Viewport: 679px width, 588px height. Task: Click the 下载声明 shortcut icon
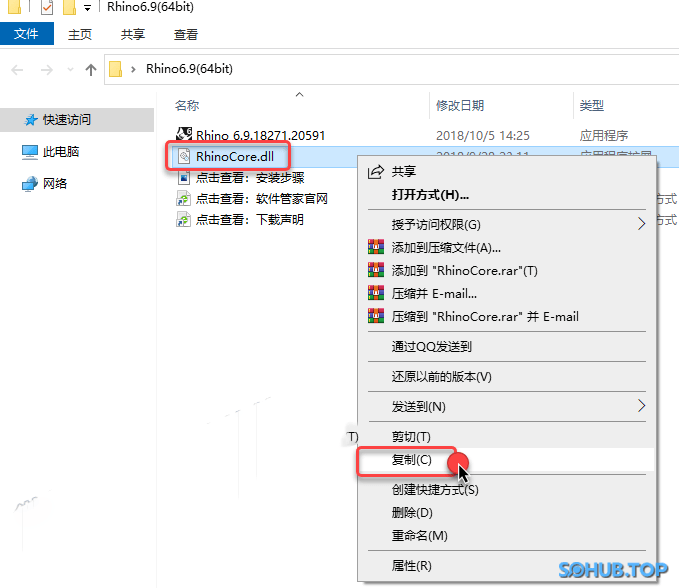coord(184,219)
